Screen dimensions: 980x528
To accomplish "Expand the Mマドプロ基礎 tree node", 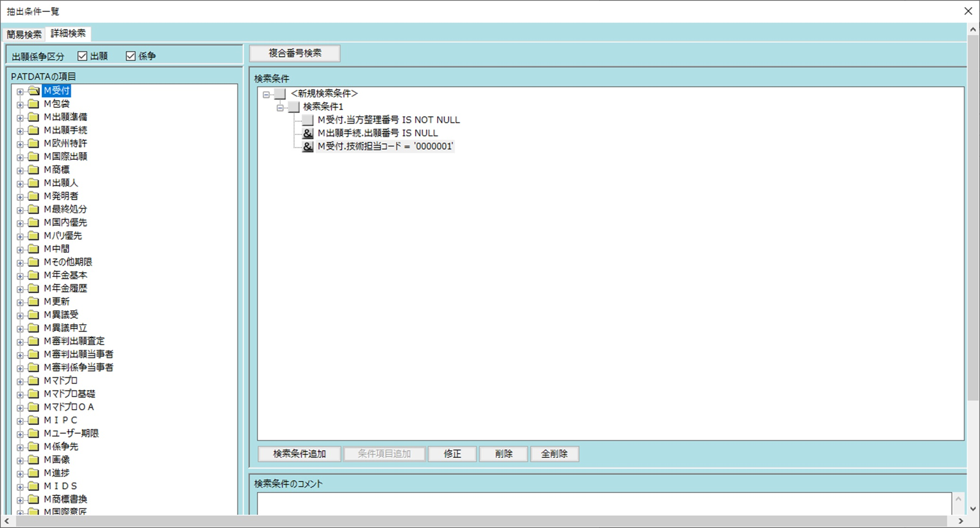I will point(20,395).
